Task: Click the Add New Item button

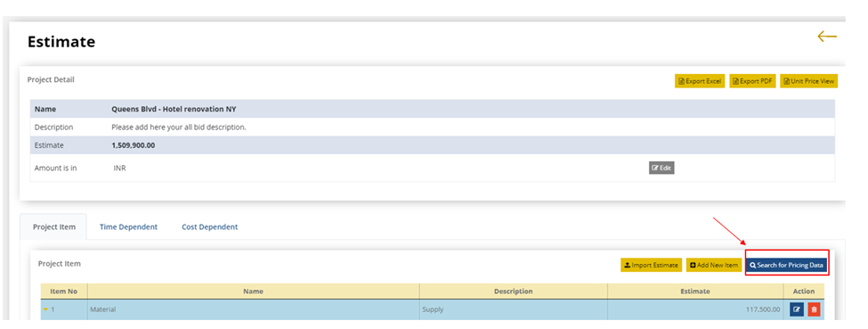Action: [714, 265]
